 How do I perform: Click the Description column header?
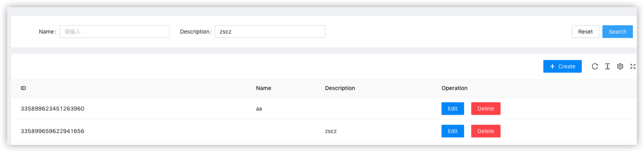pos(340,88)
